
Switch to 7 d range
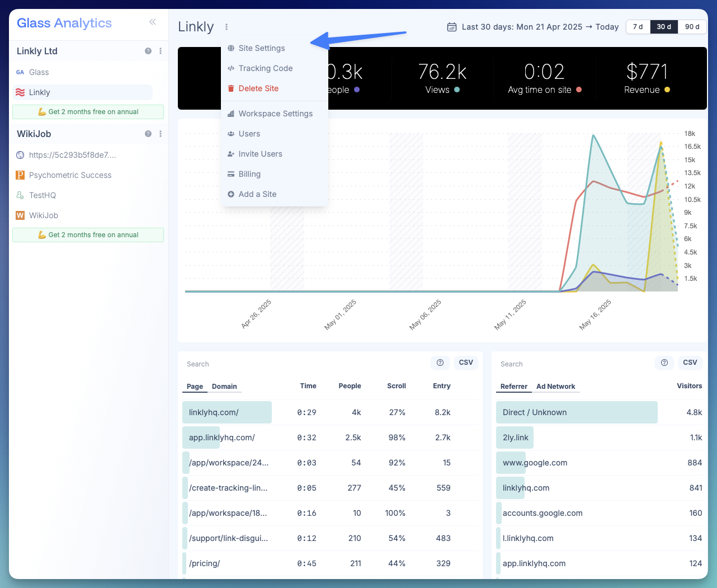click(638, 27)
